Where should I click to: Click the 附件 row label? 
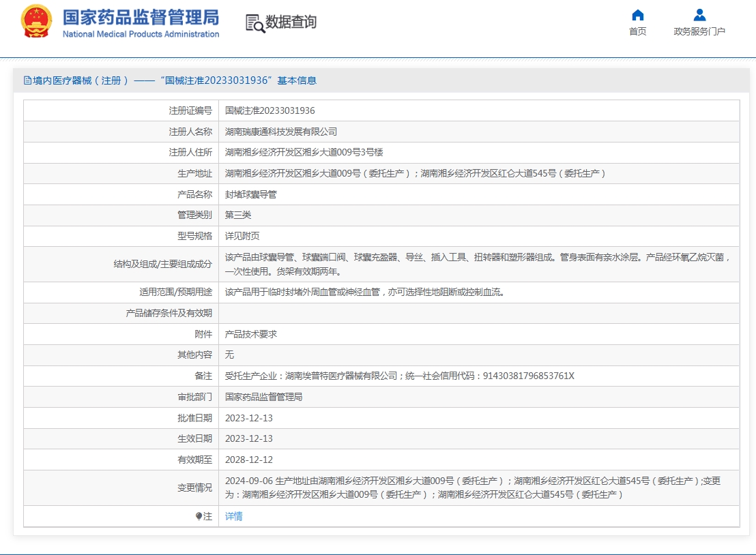coord(203,334)
